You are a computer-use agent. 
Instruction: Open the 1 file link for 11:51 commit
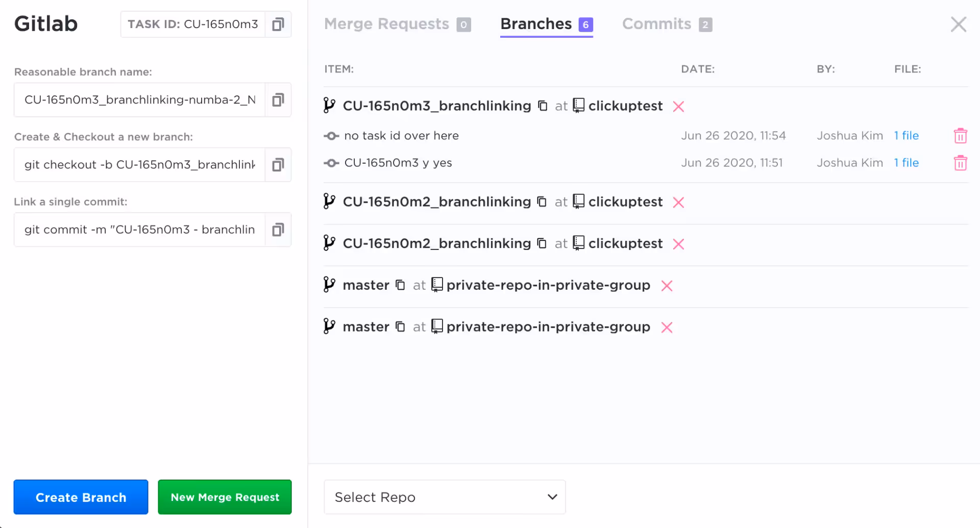[906, 163]
